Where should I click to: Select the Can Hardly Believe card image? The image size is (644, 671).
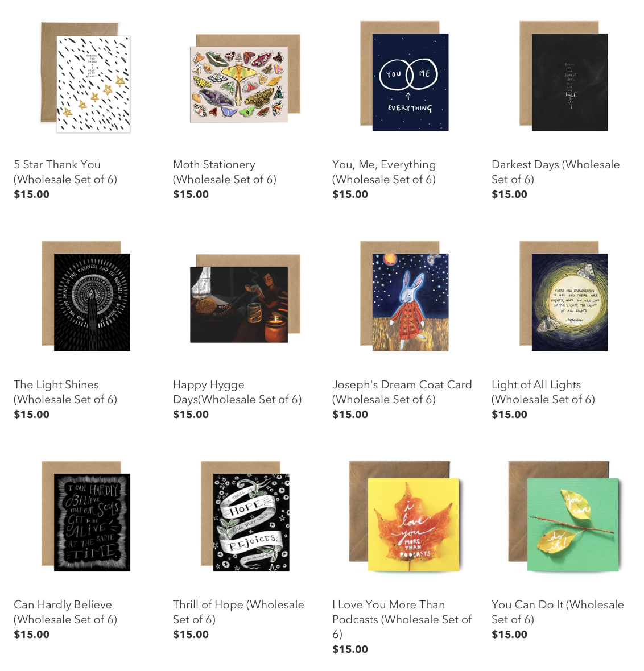tap(86, 516)
